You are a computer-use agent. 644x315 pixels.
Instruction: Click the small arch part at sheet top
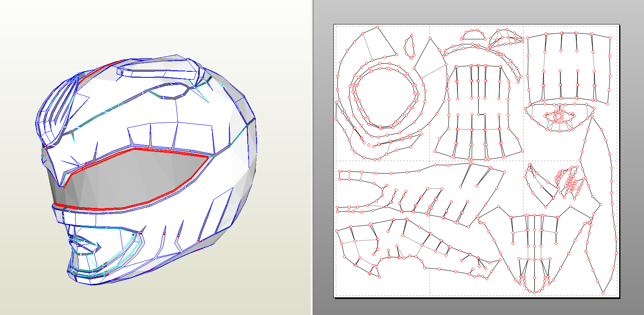(x=473, y=35)
